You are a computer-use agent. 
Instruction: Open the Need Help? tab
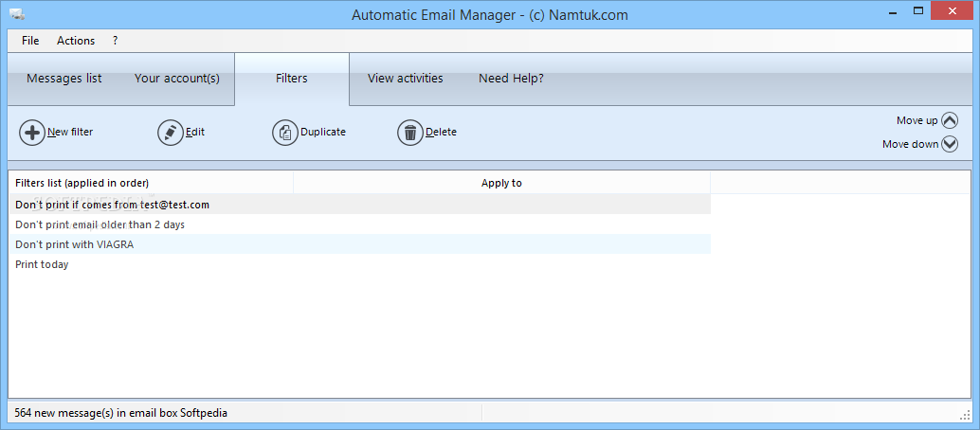pos(511,79)
